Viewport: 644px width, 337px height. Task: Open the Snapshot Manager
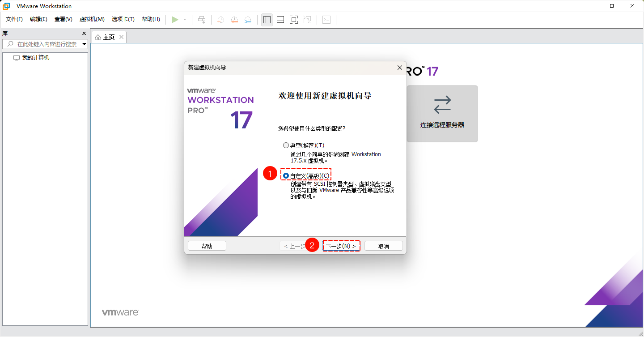click(248, 19)
